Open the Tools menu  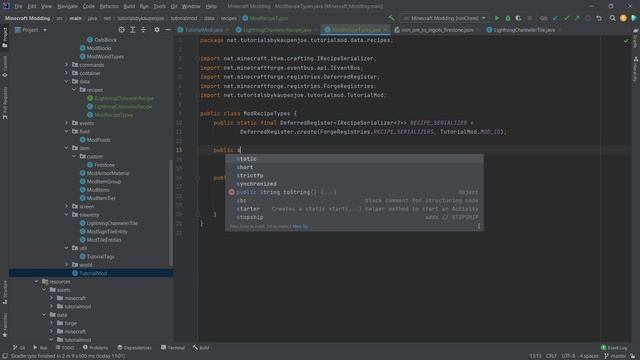click(x=160, y=7)
